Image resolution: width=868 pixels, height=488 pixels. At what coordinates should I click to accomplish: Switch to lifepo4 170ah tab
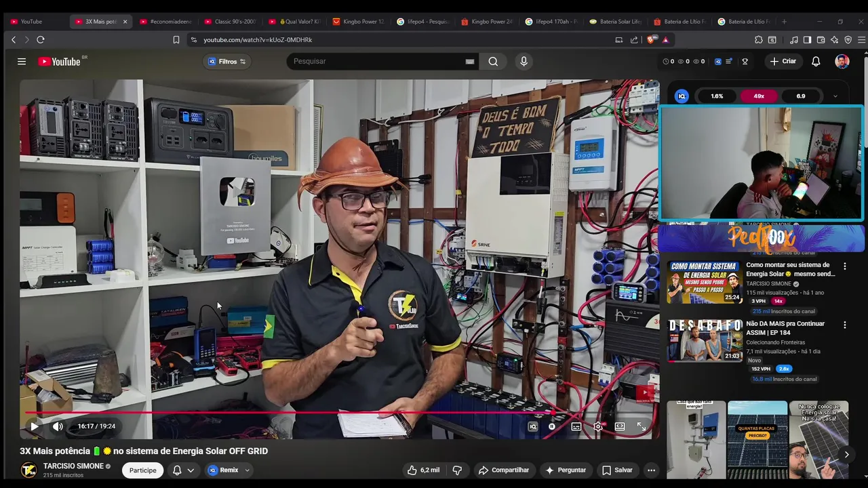[x=552, y=22]
